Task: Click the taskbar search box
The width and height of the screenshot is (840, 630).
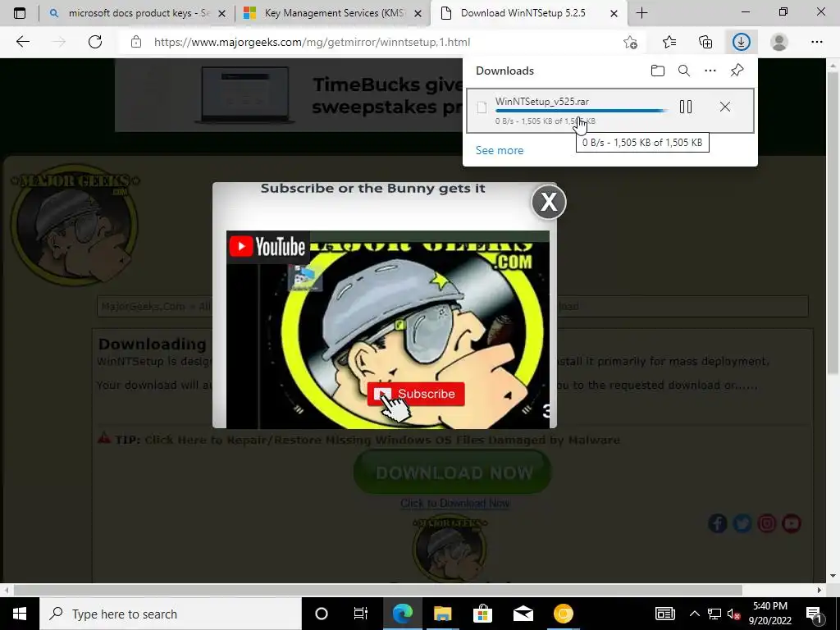Action: 171,614
